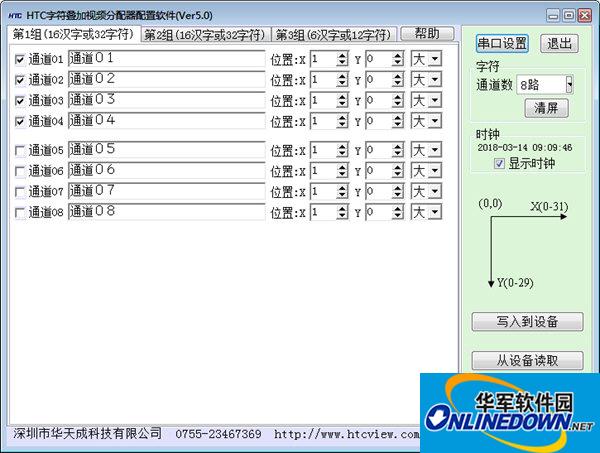Image resolution: width=600 pixels, height=453 pixels.
Task: Enable the 通道08 checkbox
Action: (21, 212)
